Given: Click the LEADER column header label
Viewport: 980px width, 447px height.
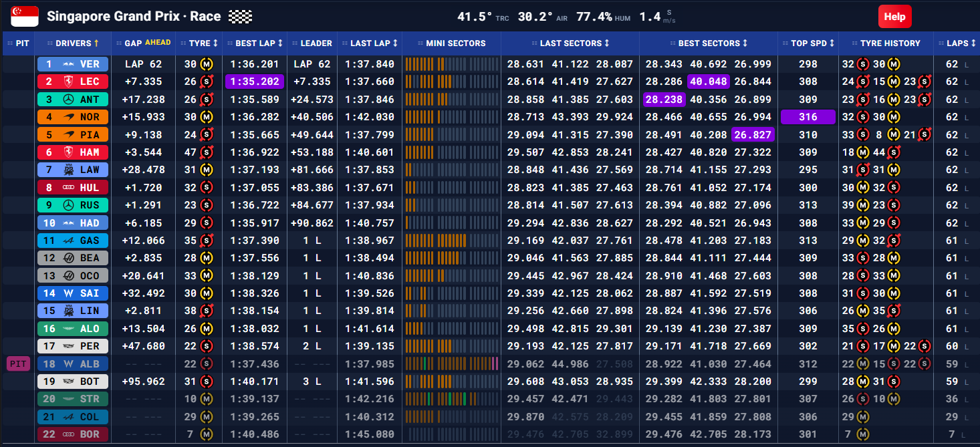Looking at the screenshot, I should 316,43.
